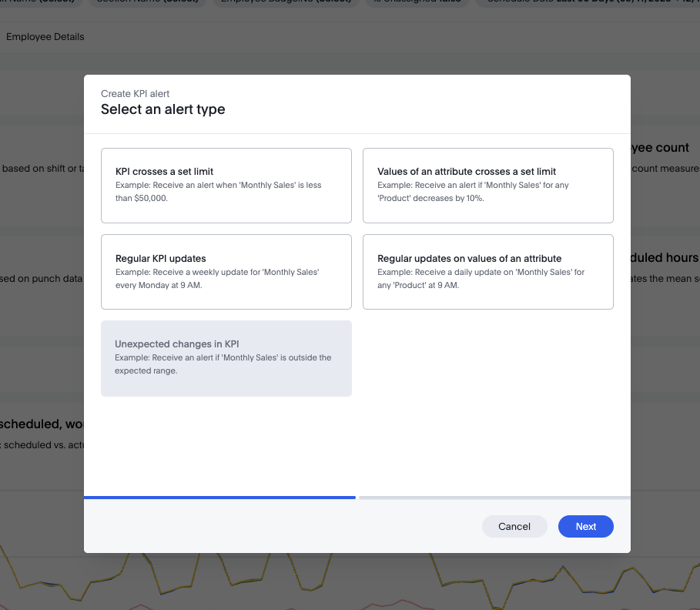Choose 'Values of an attribute crosses a set limit'
This screenshot has height=610, width=700.
(487, 186)
